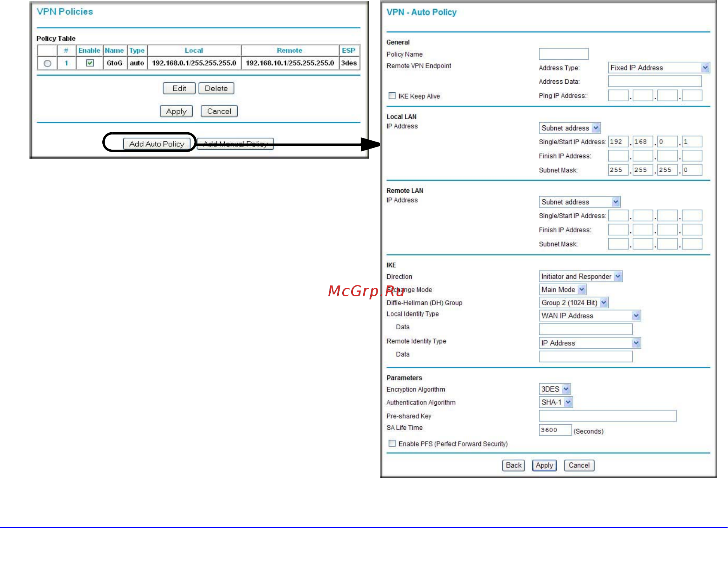Open the Encryption Algorithm dropdown
Image resolution: width=728 pixels, height=581 pixels.
click(x=555, y=389)
